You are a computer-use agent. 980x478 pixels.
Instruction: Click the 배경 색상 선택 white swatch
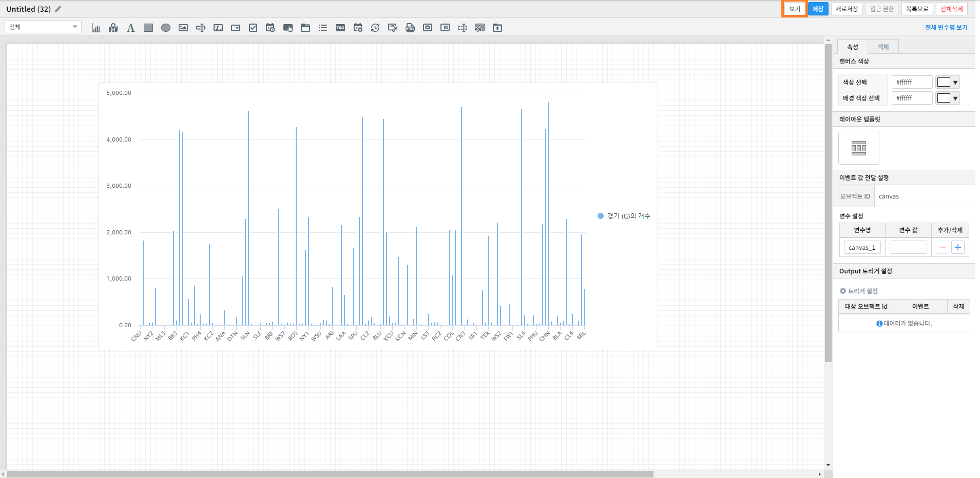coord(944,98)
